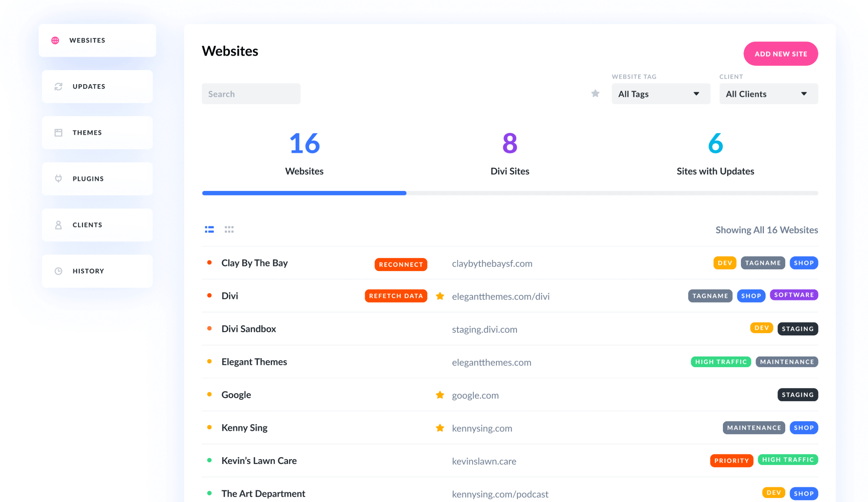The height and width of the screenshot is (502, 868).
Task: Click the Themes layout icon in sidebar
Action: click(59, 133)
